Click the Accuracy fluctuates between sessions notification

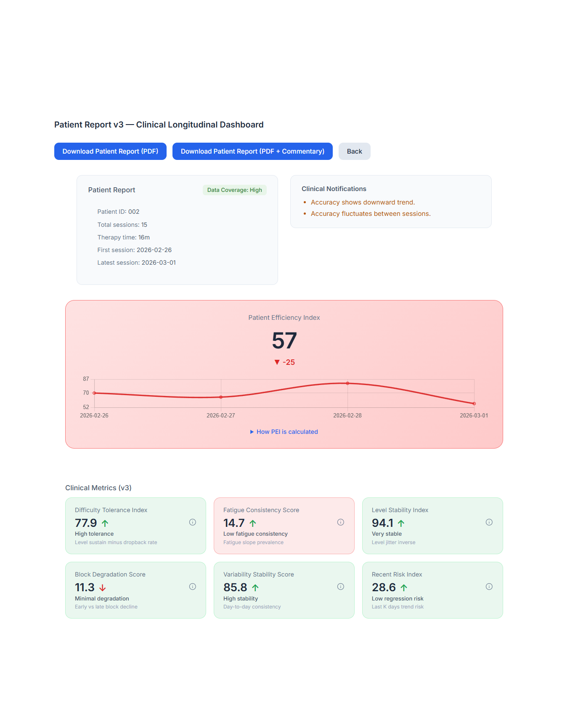(370, 214)
